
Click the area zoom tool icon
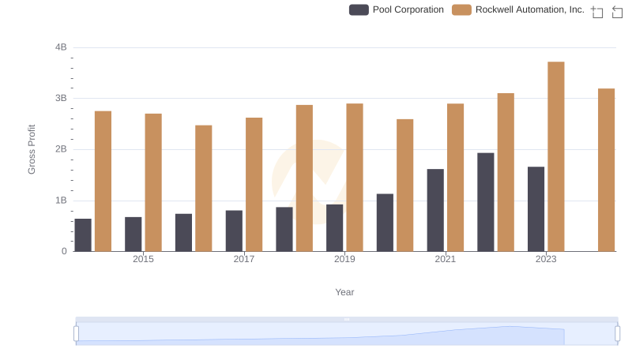tap(597, 12)
